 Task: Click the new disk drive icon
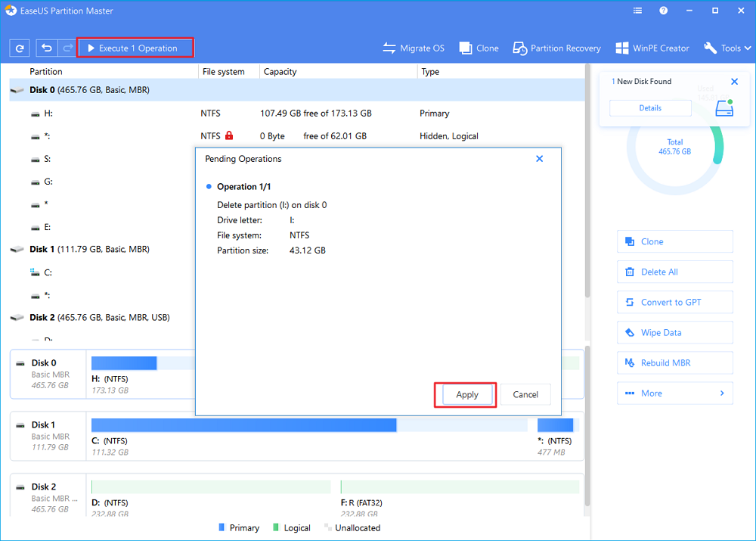pyautogui.click(x=724, y=108)
